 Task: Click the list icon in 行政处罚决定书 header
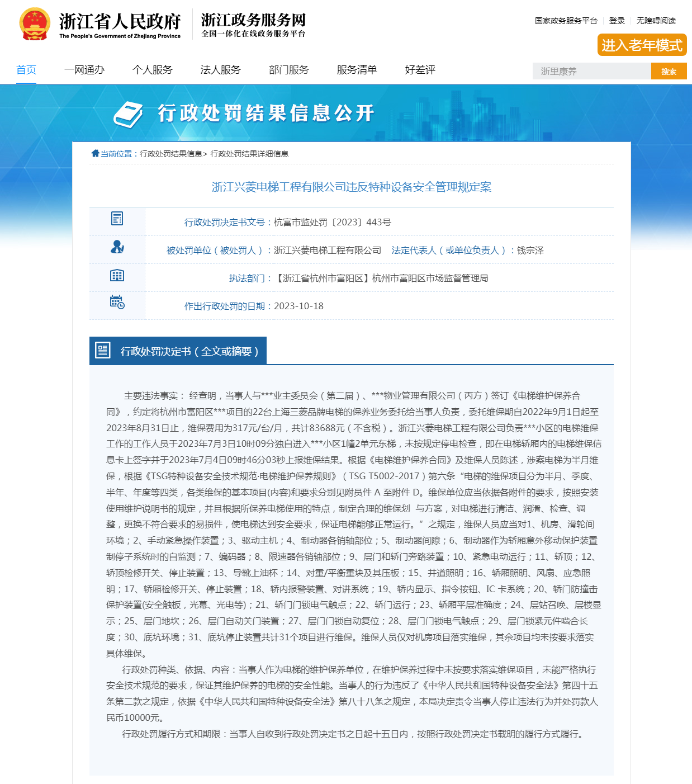103,351
